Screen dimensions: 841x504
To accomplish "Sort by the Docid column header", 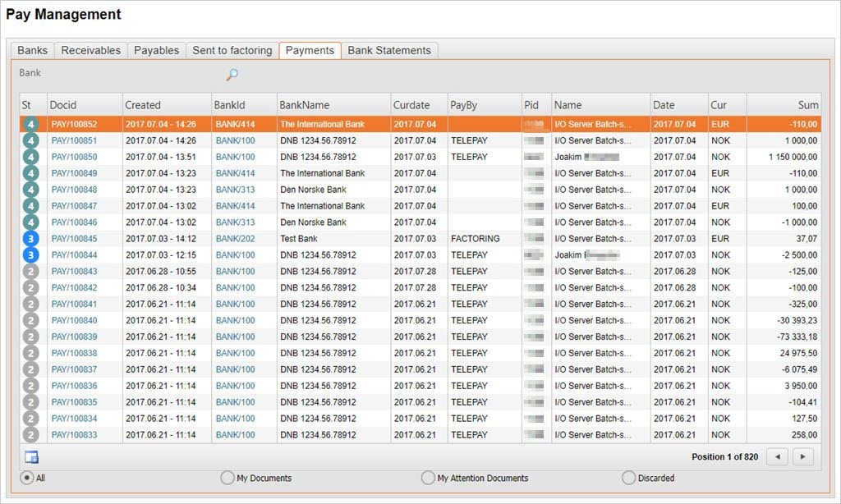I will coord(85,105).
